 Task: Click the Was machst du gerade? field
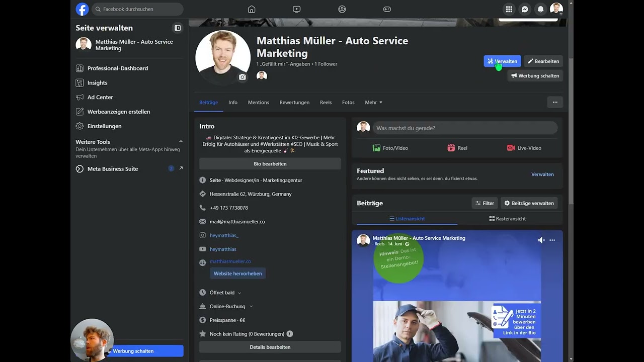point(465,128)
